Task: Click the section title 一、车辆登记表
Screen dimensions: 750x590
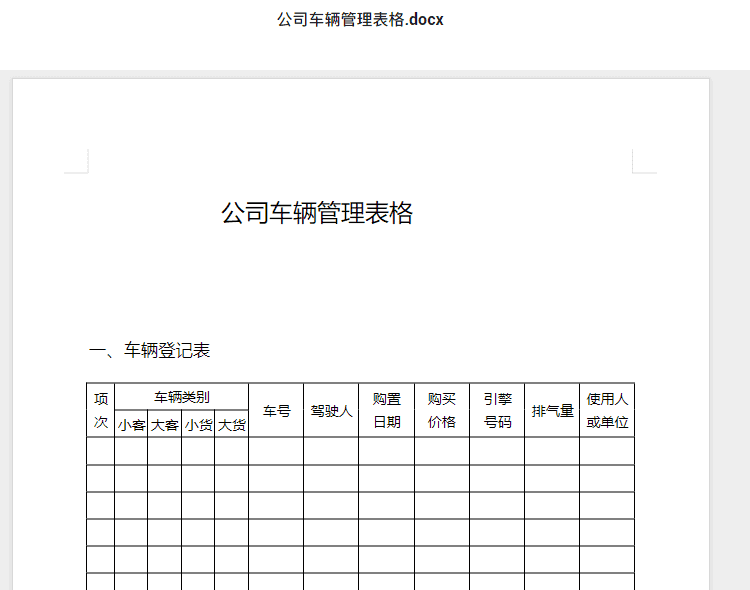Action: [x=149, y=350]
